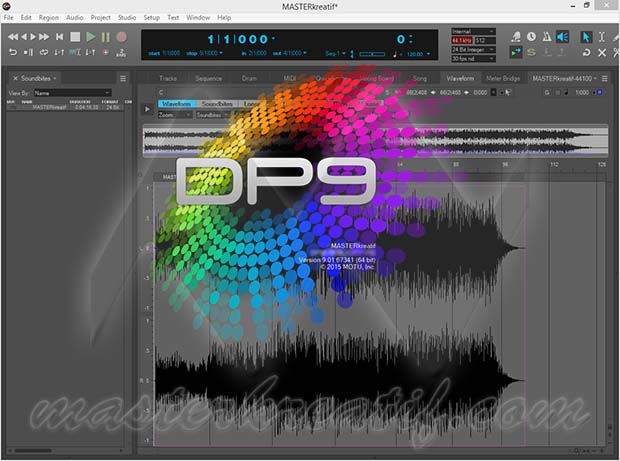Select the Loop circular-arrow tool
The height and width of the screenshot is (461, 620).
586,52
